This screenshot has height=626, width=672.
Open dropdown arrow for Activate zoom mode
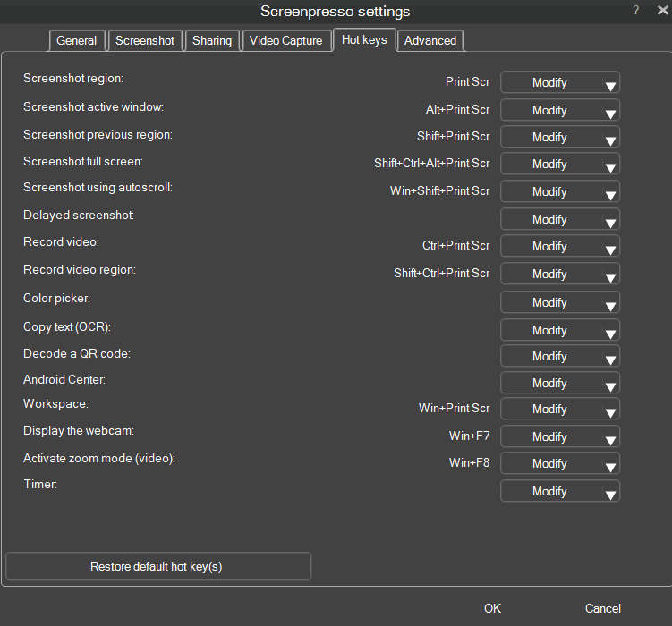[x=611, y=467]
